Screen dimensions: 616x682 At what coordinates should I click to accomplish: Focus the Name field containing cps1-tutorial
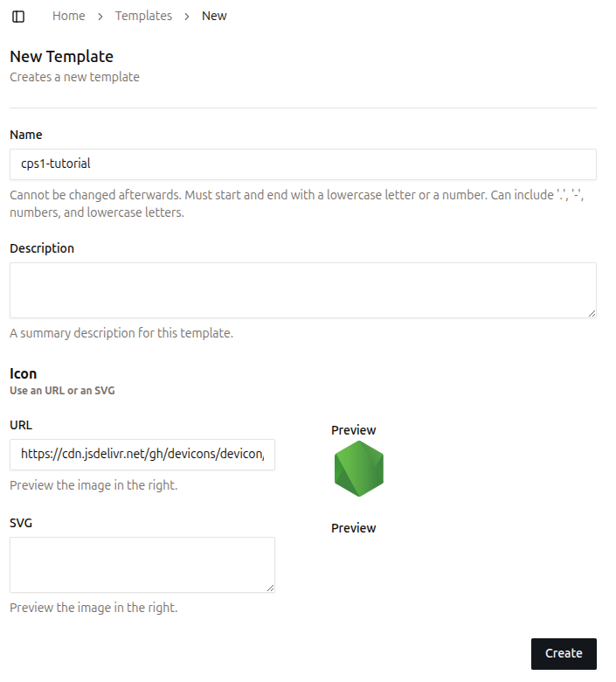click(x=302, y=164)
